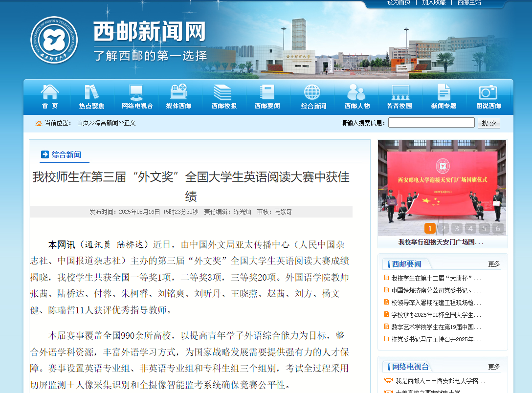Jump to slideshow slide 6
Screen dimensions: 532x393
pos(498,228)
